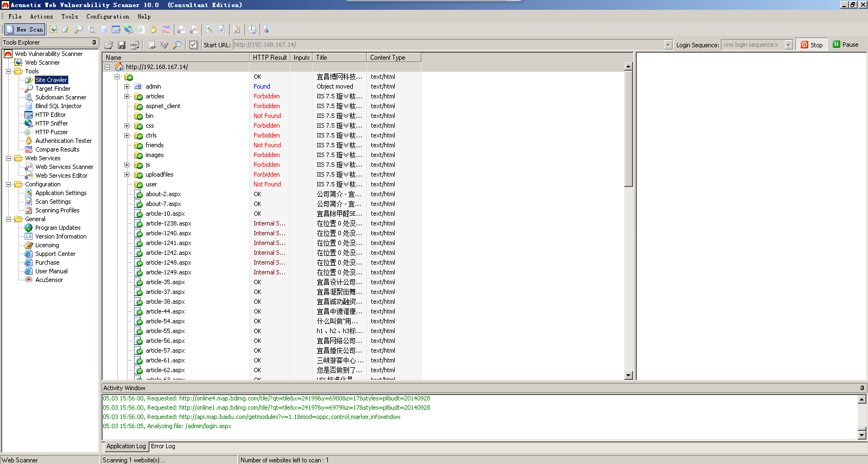
Task: Select HTTP Fuzzer in Tools Explorer
Action: tap(52, 132)
